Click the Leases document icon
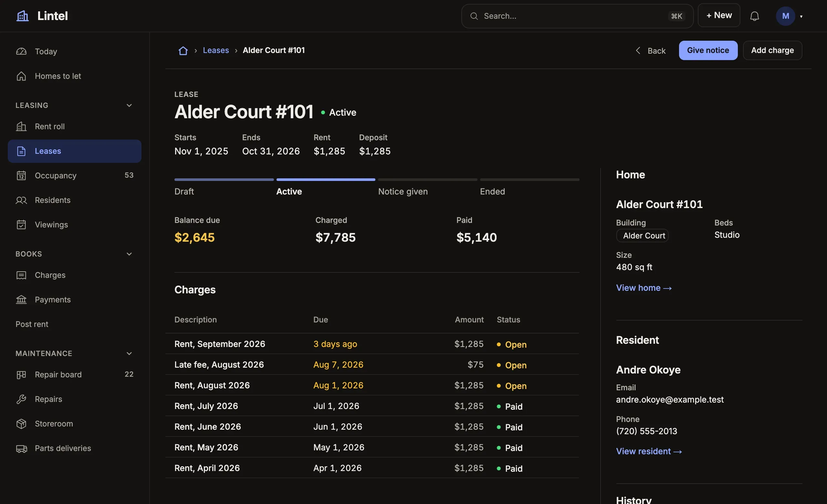Viewport: 827px width, 504px height. tap(21, 151)
